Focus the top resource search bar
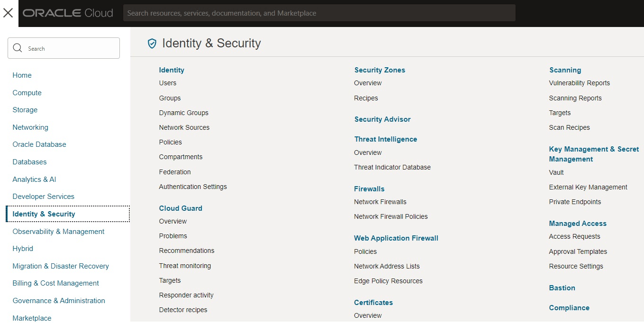Viewport: 644px width, 323px height. pos(319,13)
